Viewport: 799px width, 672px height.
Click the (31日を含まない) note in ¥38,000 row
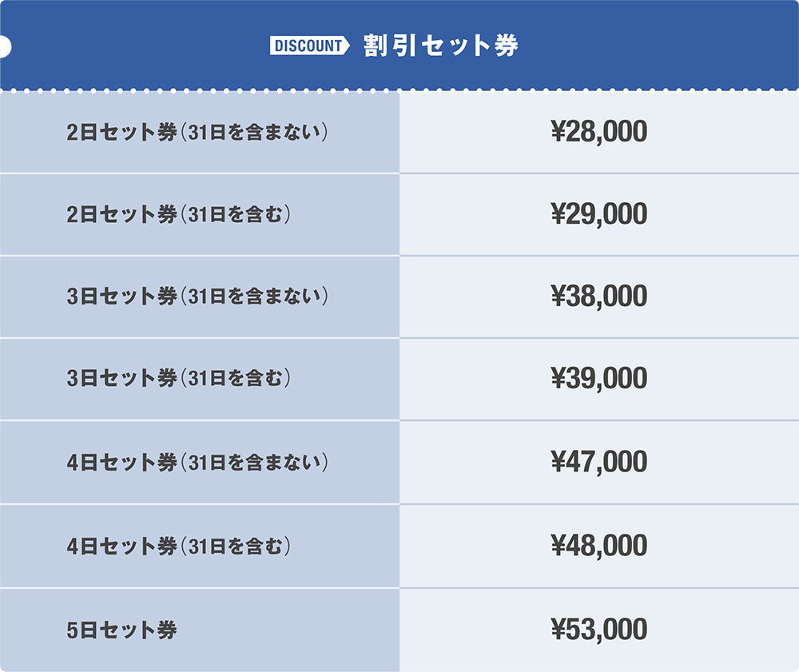click(x=254, y=296)
